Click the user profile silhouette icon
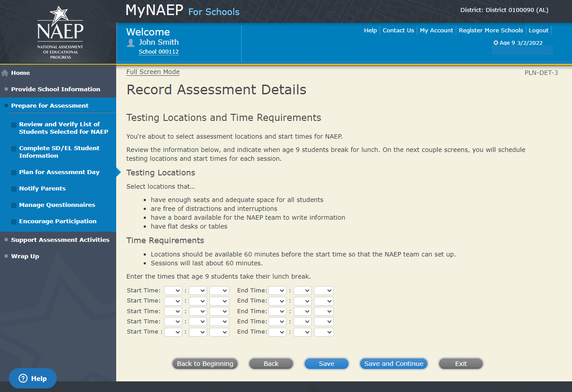Viewport: 572px width, 392px height. [x=131, y=43]
